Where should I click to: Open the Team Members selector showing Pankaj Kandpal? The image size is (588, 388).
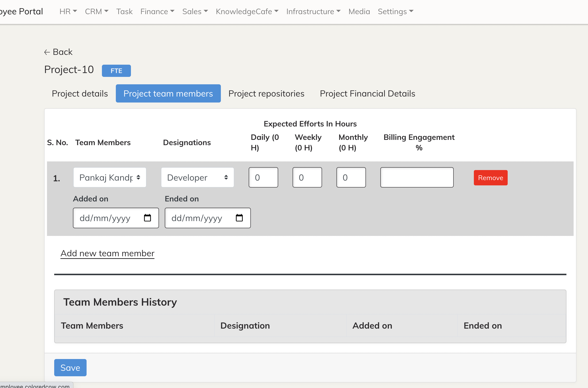pyautogui.click(x=110, y=177)
